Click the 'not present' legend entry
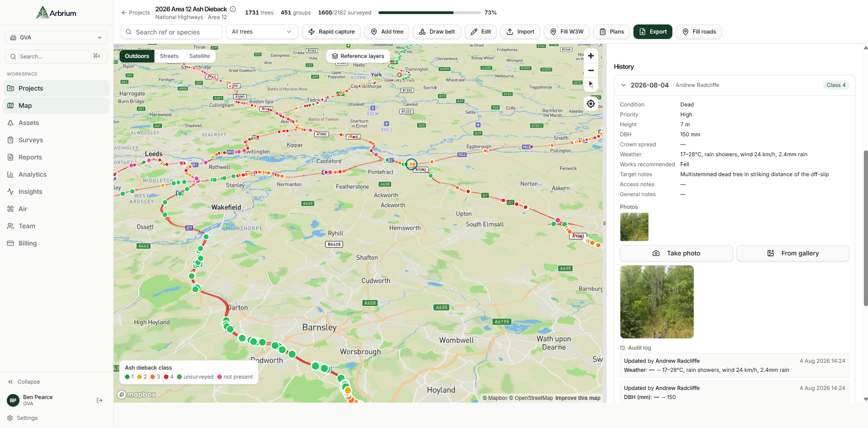Image resolution: width=868 pixels, height=428 pixels. pyautogui.click(x=235, y=377)
